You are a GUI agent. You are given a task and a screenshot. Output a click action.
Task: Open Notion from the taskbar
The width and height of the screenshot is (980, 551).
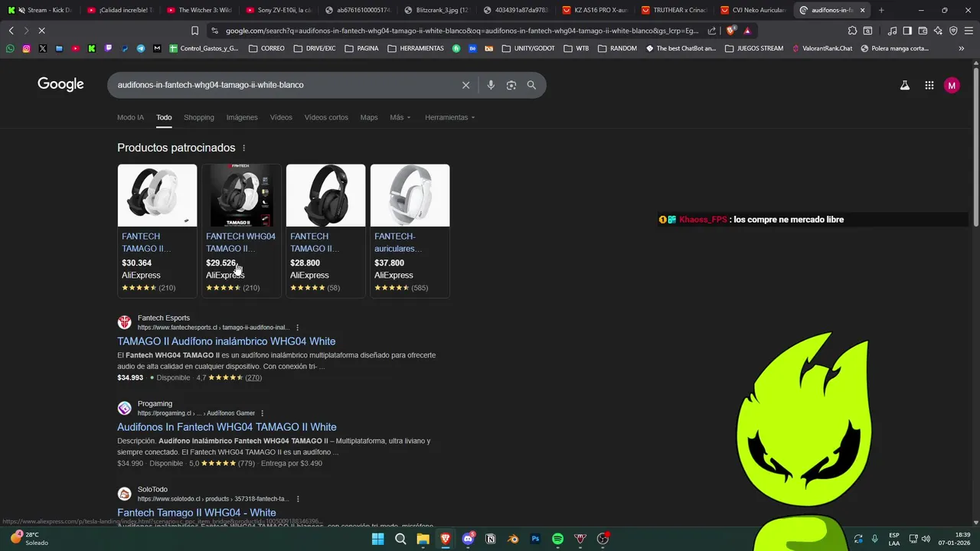coord(491,539)
